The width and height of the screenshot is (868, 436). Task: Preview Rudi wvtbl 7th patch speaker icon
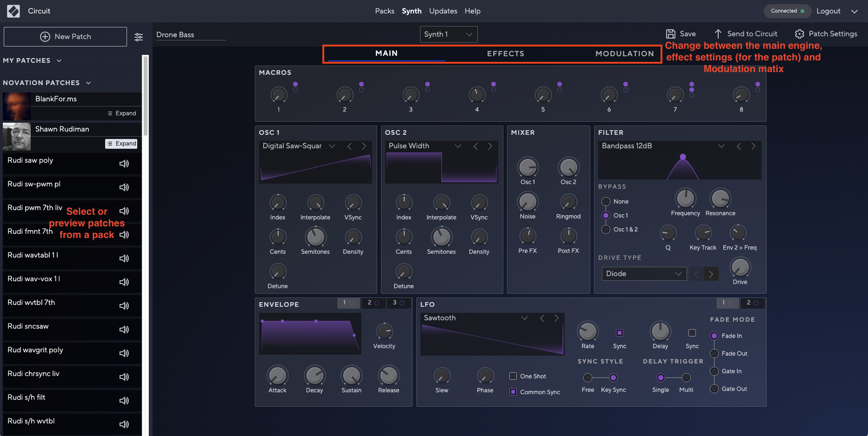pyautogui.click(x=124, y=306)
